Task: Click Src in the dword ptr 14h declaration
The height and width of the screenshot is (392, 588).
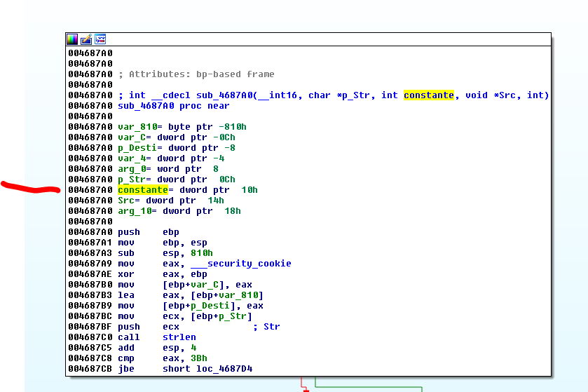Action: 125,201
